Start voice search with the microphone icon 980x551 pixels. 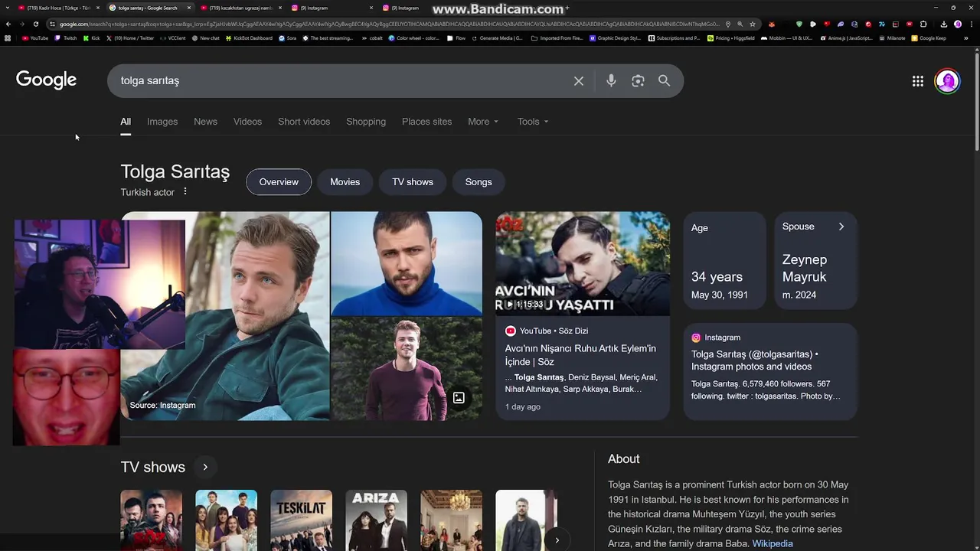611,81
